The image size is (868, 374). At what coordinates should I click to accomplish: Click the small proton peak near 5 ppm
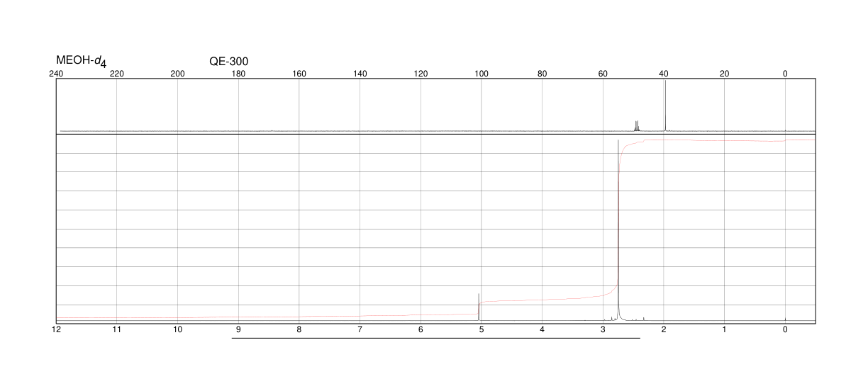479,307
